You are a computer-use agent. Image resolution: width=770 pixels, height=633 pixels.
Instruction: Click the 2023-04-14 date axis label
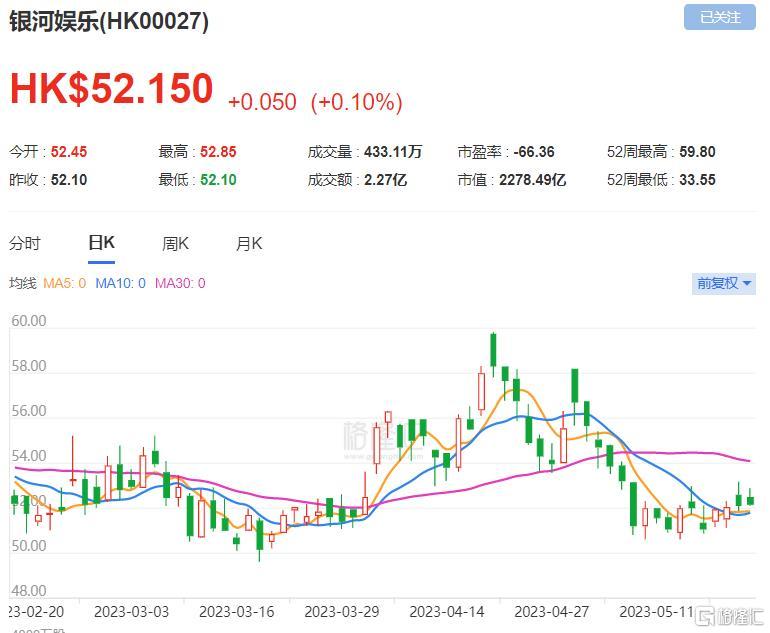tap(447, 612)
